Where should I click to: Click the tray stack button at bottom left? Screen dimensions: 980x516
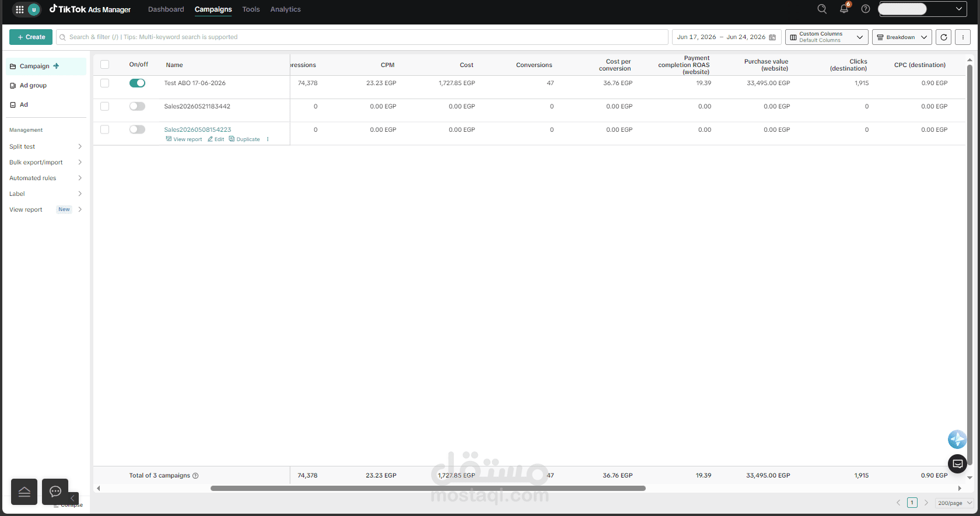pyautogui.click(x=24, y=492)
